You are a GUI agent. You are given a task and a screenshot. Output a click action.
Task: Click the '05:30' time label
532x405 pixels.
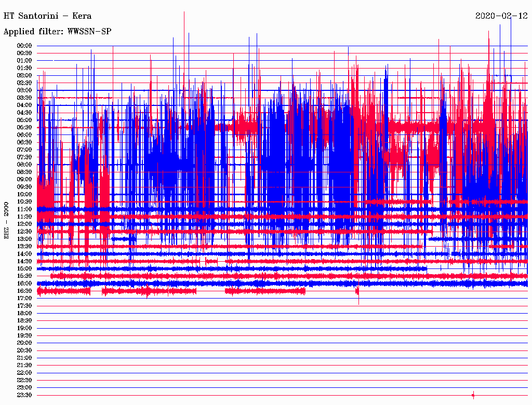point(24,128)
